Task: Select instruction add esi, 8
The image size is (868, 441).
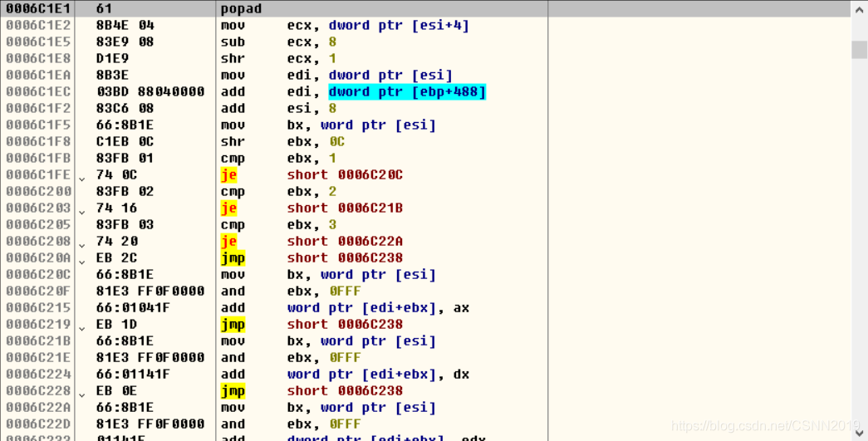Action: 278,109
